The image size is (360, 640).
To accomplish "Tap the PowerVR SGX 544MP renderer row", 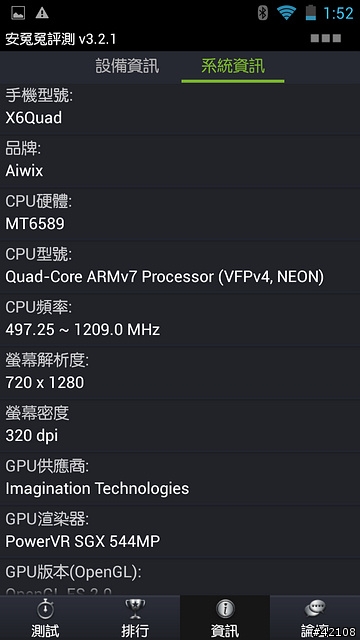I will (x=180, y=532).
